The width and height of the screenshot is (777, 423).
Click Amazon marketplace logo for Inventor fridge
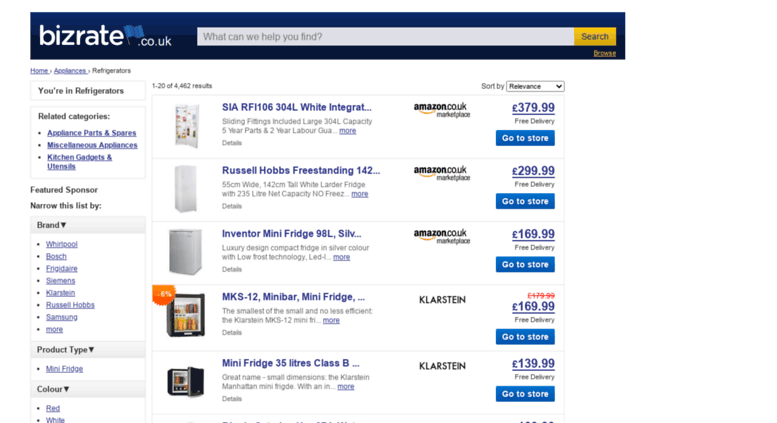pyautogui.click(x=442, y=236)
